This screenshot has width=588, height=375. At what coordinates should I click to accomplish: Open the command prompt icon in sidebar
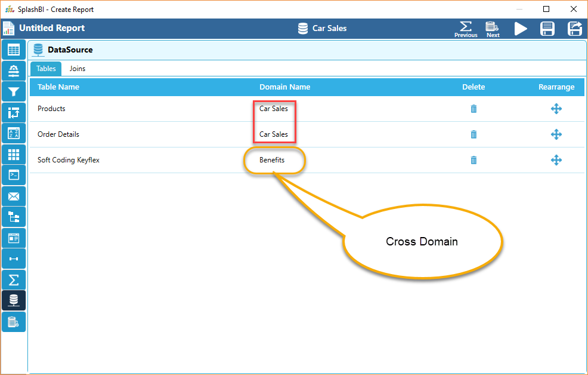pyautogui.click(x=14, y=175)
